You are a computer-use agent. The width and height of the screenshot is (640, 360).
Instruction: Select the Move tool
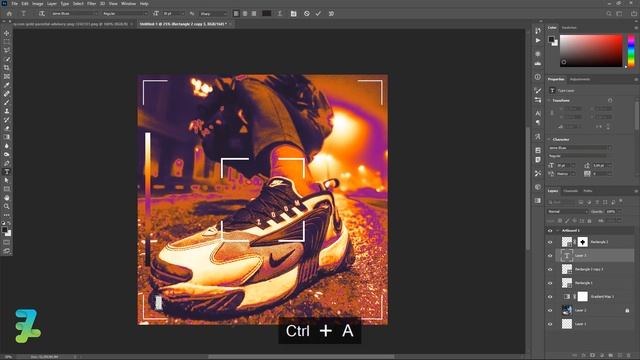pyautogui.click(x=7, y=33)
